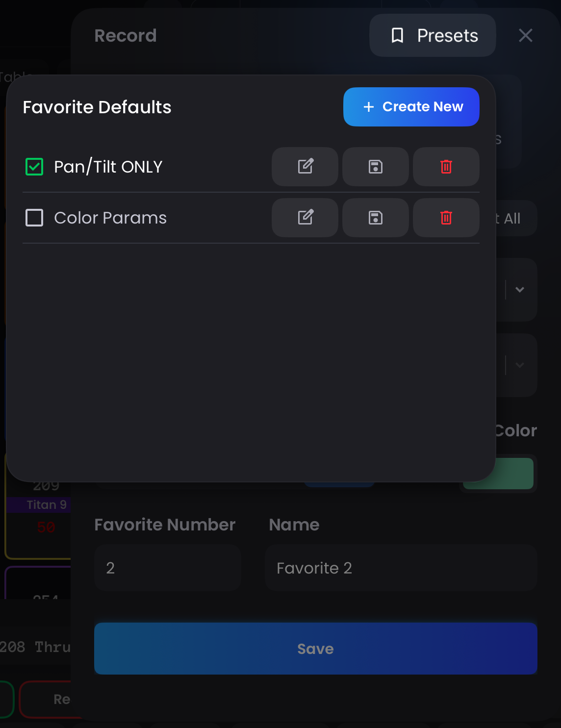
Task: Expand the upper chevron dropdown
Action: point(519,290)
